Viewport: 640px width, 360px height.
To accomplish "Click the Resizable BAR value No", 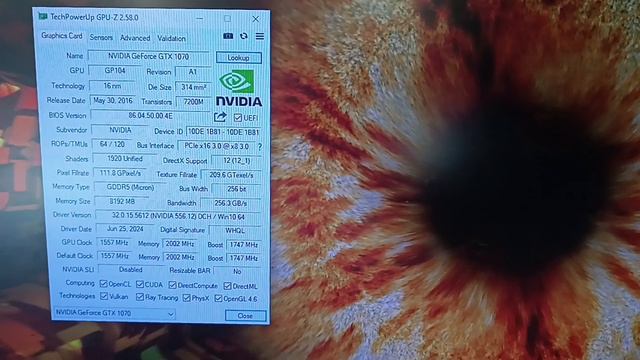I will 237,271.
